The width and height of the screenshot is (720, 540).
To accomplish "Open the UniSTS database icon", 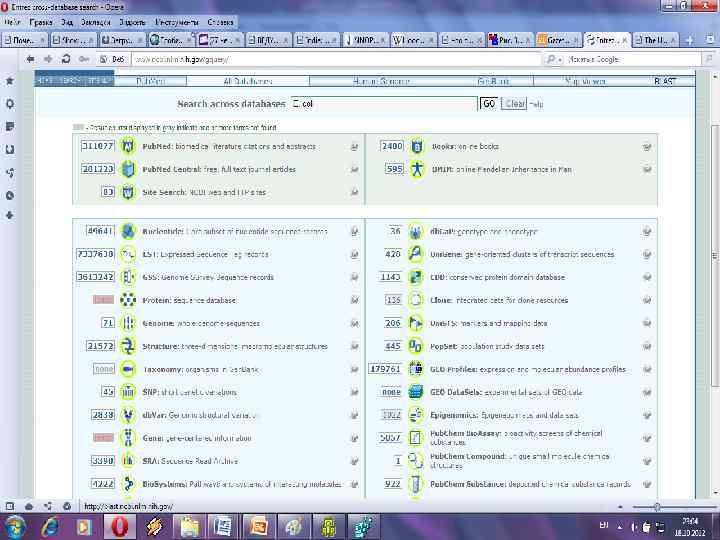I will tap(416, 323).
